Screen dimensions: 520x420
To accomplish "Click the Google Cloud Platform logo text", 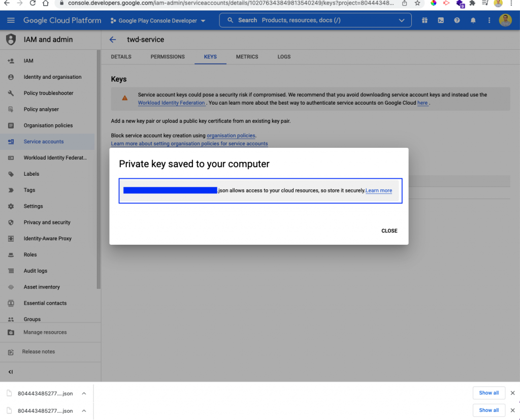I will coord(62,21).
